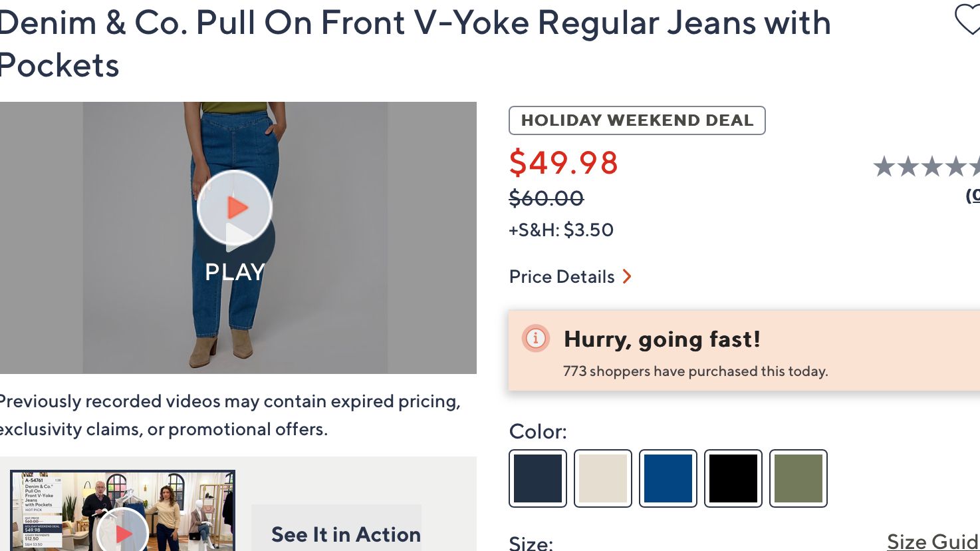Click the "Hurry, going fast!" alert banner heading
Image resolution: width=980 pixels, height=551 pixels.
coord(662,339)
